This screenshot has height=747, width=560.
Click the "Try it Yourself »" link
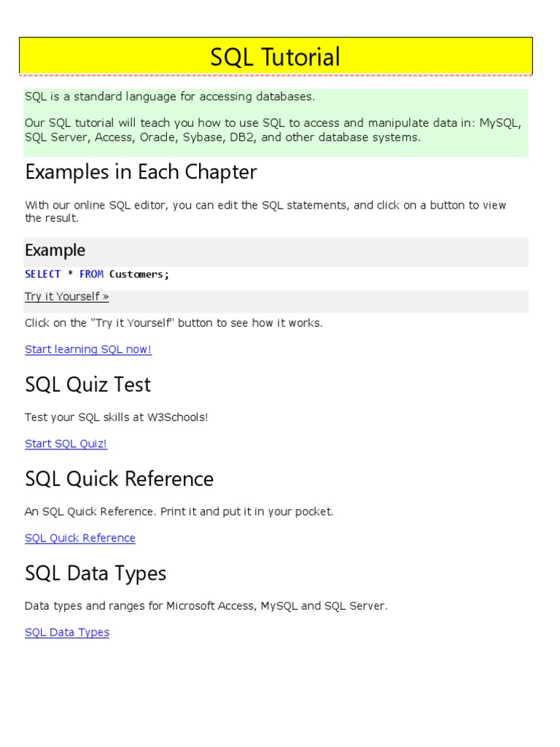click(x=66, y=297)
